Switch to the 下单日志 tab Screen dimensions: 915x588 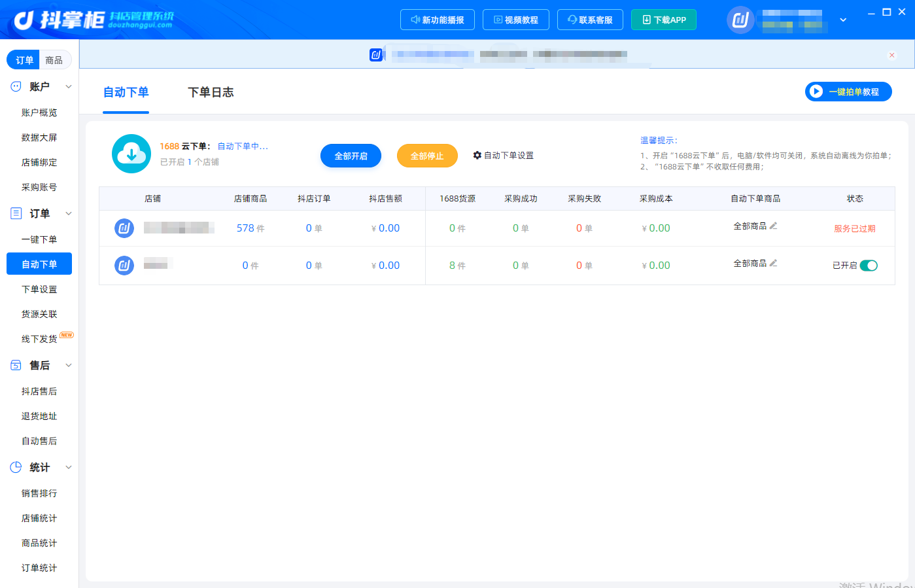[211, 92]
